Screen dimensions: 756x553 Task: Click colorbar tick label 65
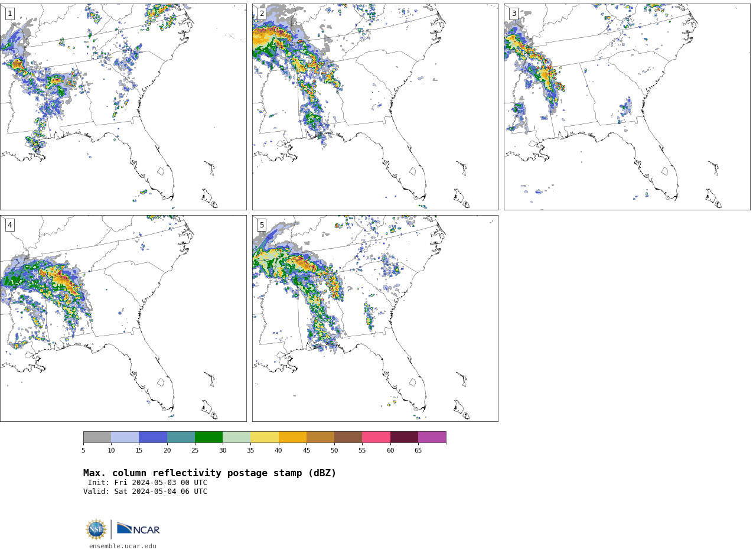(x=418, y=451)
